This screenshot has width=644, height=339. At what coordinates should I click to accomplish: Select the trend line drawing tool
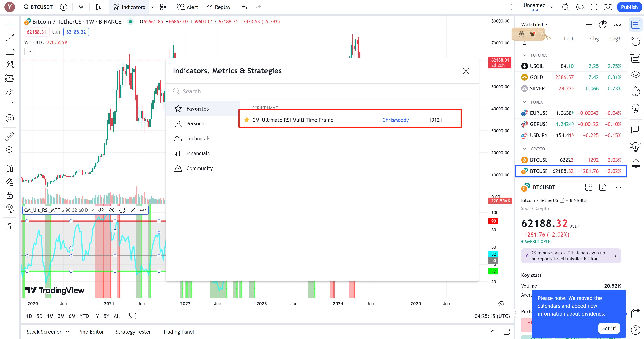click(x=10, y=38)
